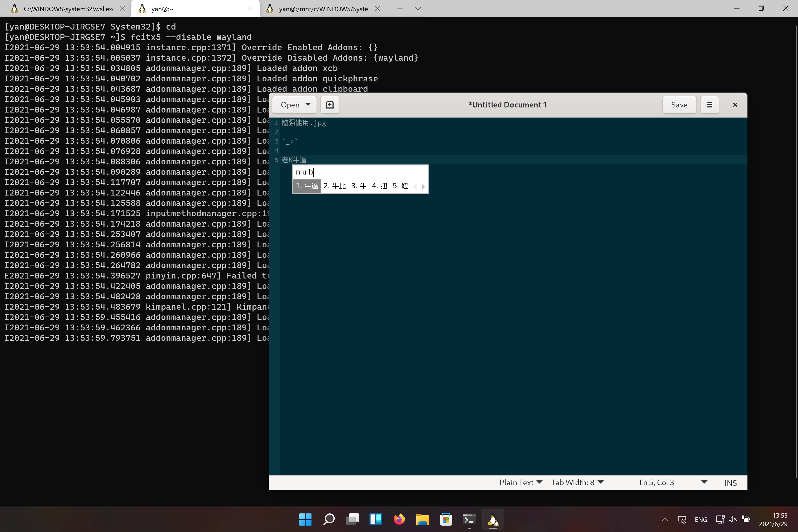Click the Override Disabled Addons: {wayland} line
Image resolution: width=798 pixels, height=532 pixels.
[211, 58]
